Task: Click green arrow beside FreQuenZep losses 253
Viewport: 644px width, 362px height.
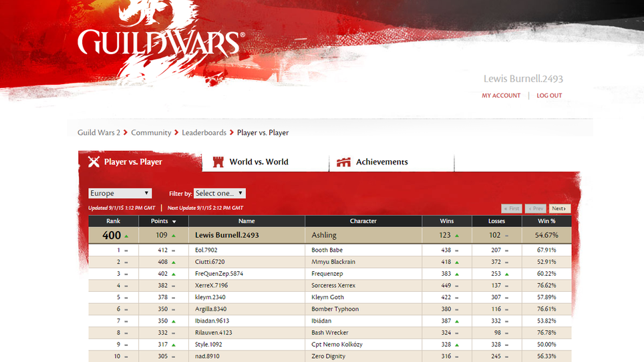Action: [506, 274]
